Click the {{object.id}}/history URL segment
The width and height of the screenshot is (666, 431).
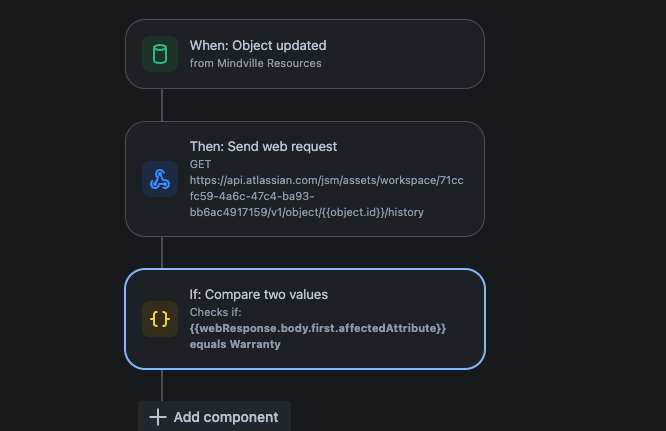pyautogui.click(x=373, y=212)
